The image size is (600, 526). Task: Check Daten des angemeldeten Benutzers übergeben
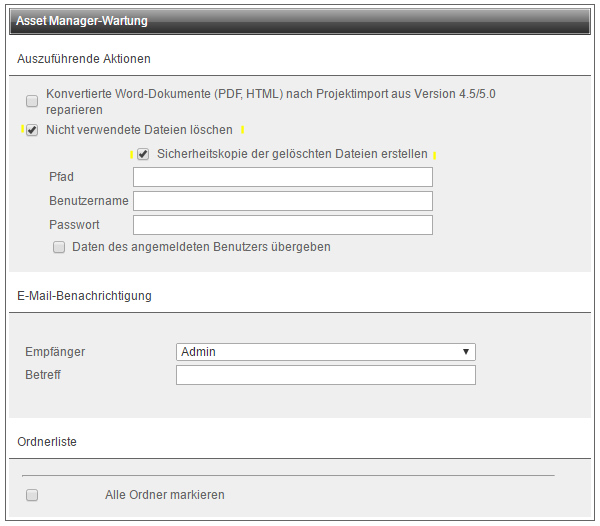59,246
